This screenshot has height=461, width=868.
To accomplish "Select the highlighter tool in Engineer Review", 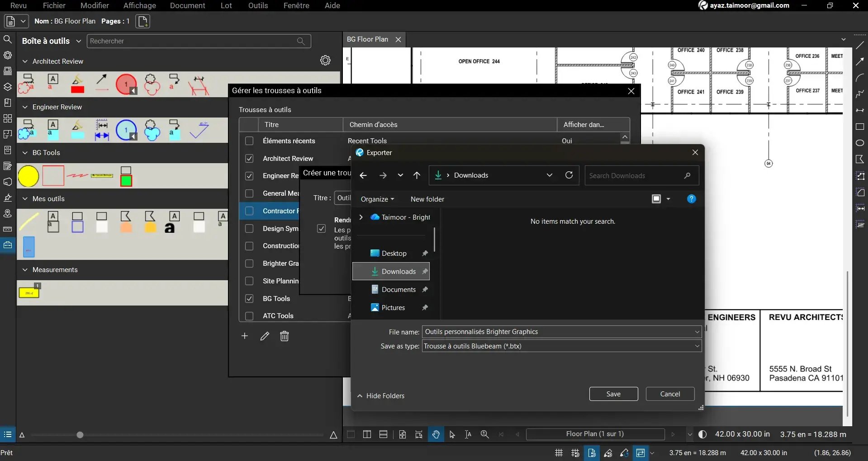I will point(77,130).
